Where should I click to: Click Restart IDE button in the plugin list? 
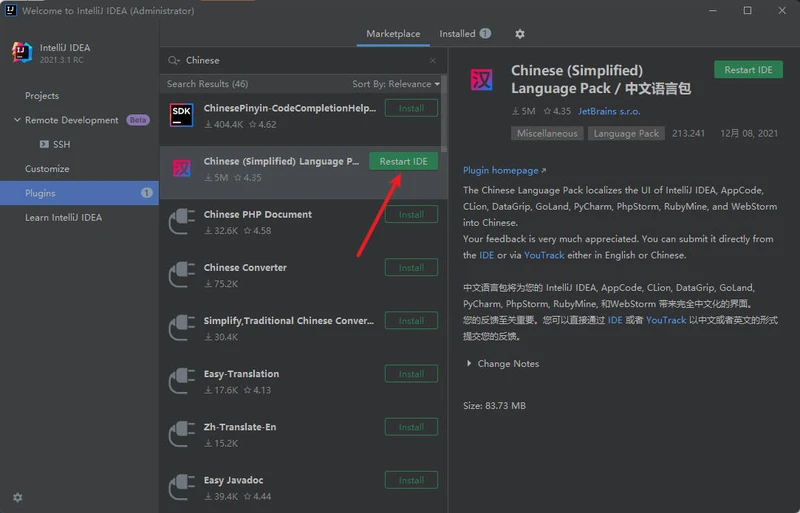403,161
